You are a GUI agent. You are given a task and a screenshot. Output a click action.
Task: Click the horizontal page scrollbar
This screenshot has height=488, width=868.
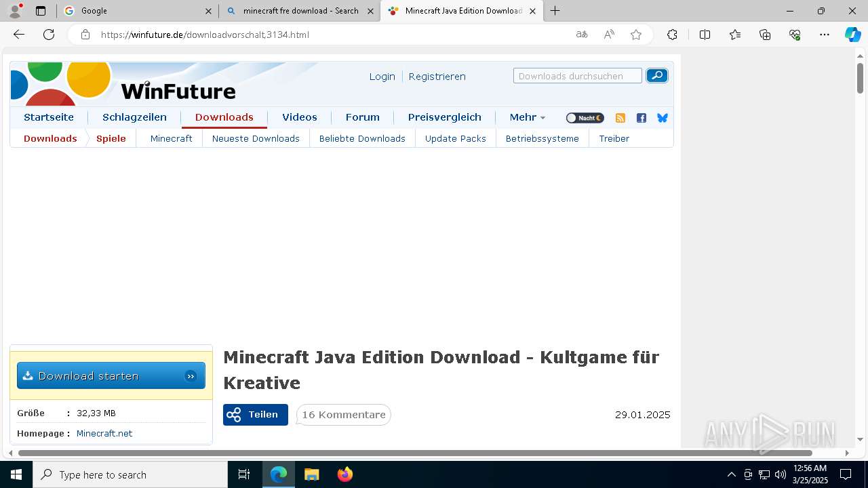point(415,453)
